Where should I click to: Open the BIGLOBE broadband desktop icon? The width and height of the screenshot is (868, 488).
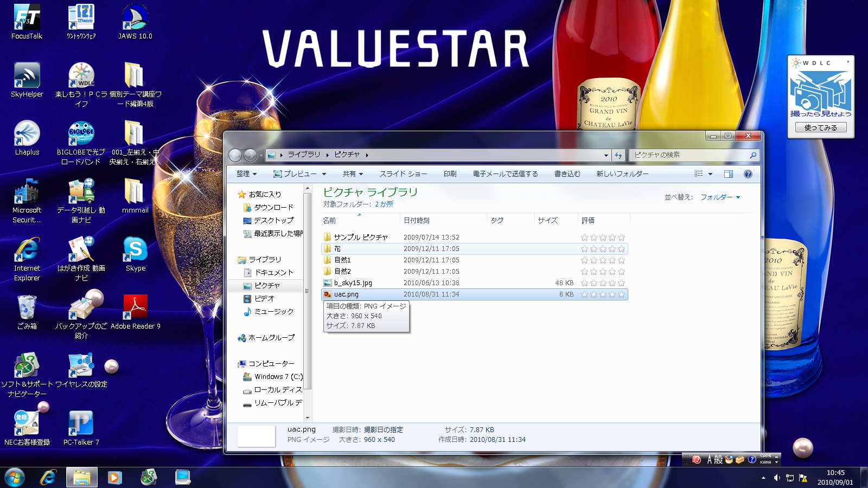pyautogui.click(x=81, y=143)
